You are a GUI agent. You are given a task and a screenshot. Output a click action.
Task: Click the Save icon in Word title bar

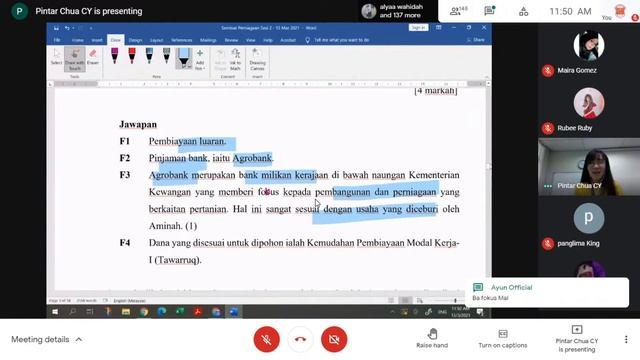pyautogui.click(x=56, y=28)
